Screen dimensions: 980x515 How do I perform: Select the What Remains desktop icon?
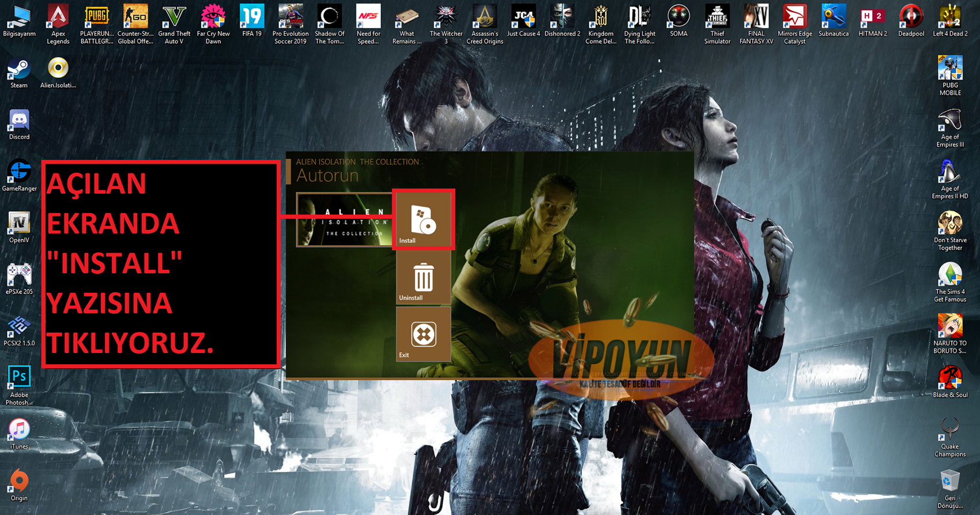click(407, 24)
